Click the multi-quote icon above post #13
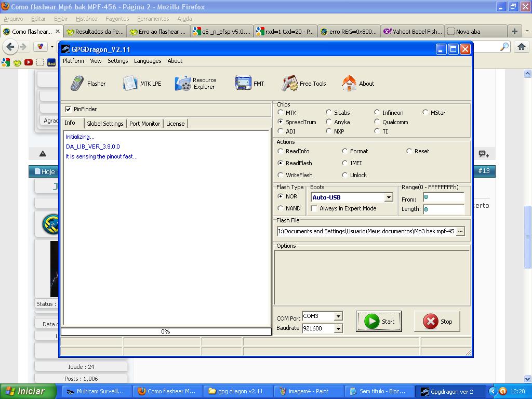Screen dimensions: 532x399 [x=484, y=154]
